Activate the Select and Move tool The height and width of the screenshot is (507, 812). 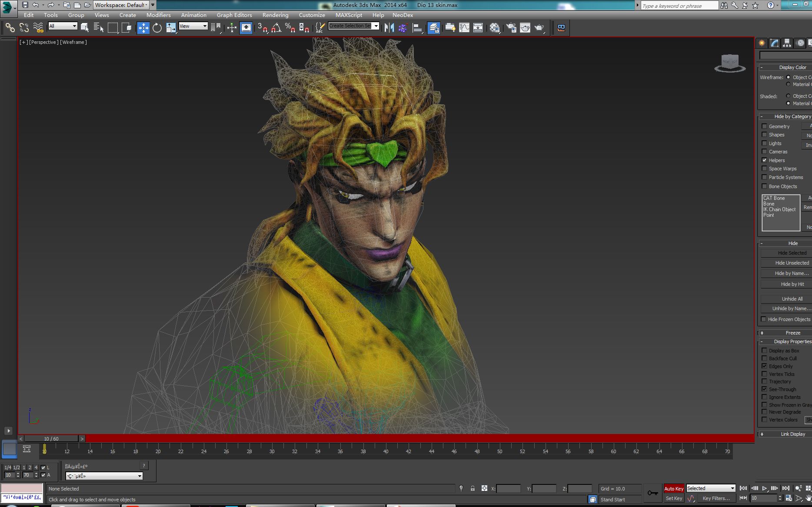tap(143, 28)
